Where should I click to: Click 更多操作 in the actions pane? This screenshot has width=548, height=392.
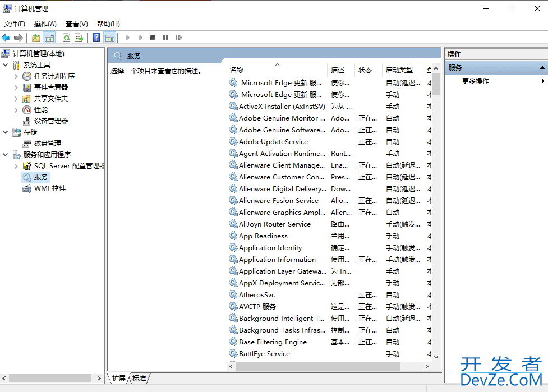point(475,81)
